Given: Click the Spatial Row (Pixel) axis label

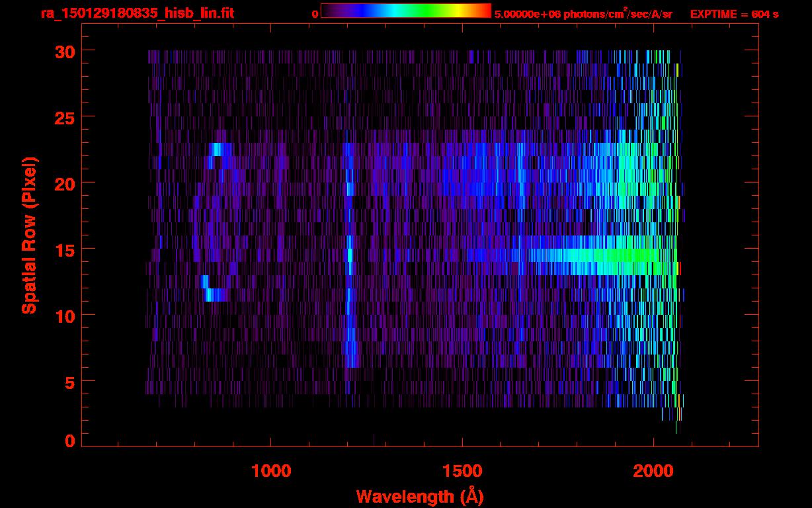Looking at the screenshot, I should 29,235.
